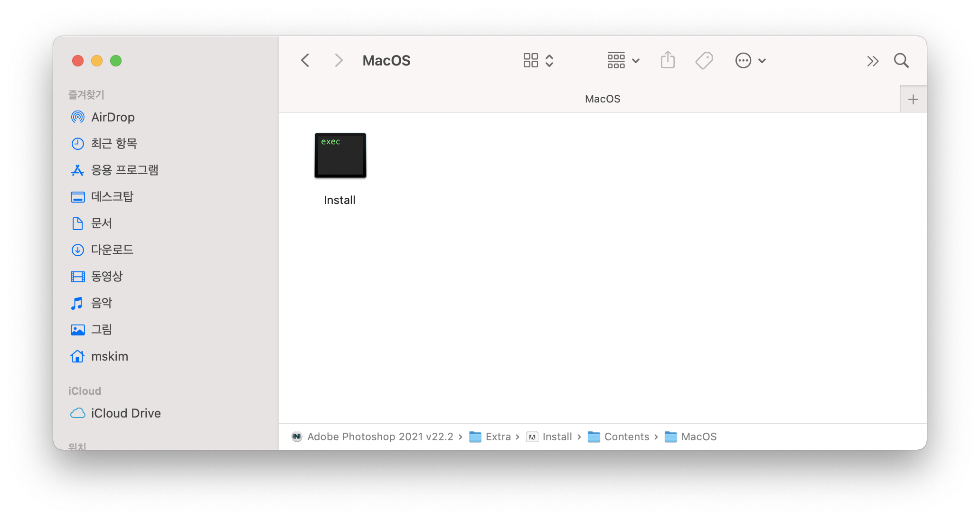Click Contents in the path bar
Screen dimensions: 980x520
[626, 436]
